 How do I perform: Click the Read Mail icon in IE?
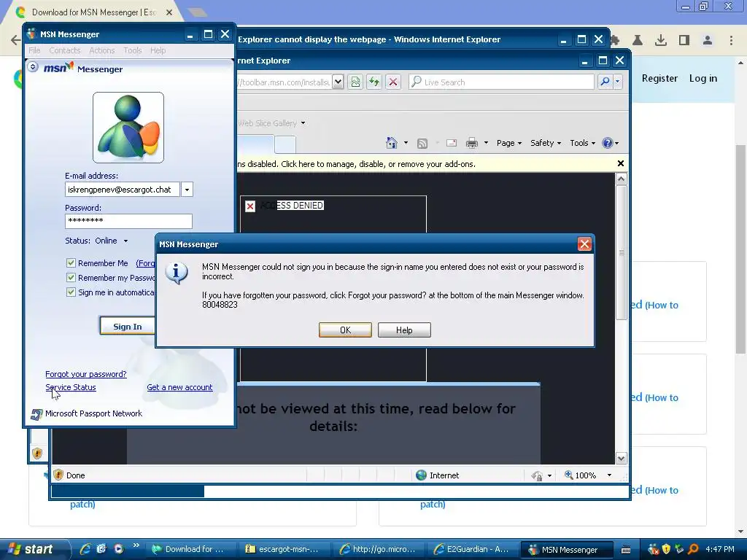(x=451, y=143)
